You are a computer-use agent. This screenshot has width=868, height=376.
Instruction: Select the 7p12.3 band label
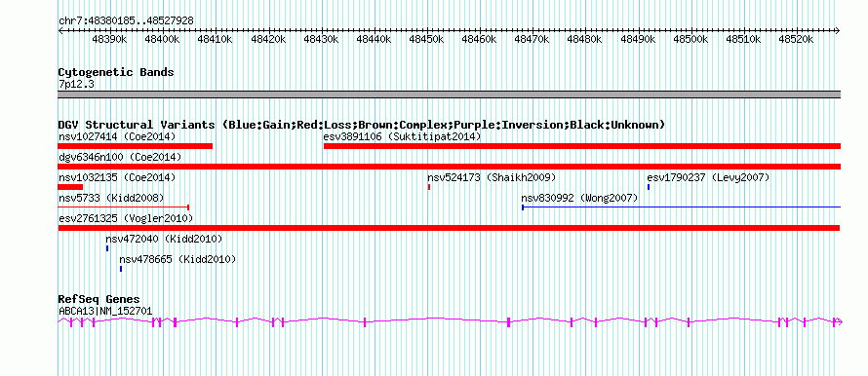[76, 84]
